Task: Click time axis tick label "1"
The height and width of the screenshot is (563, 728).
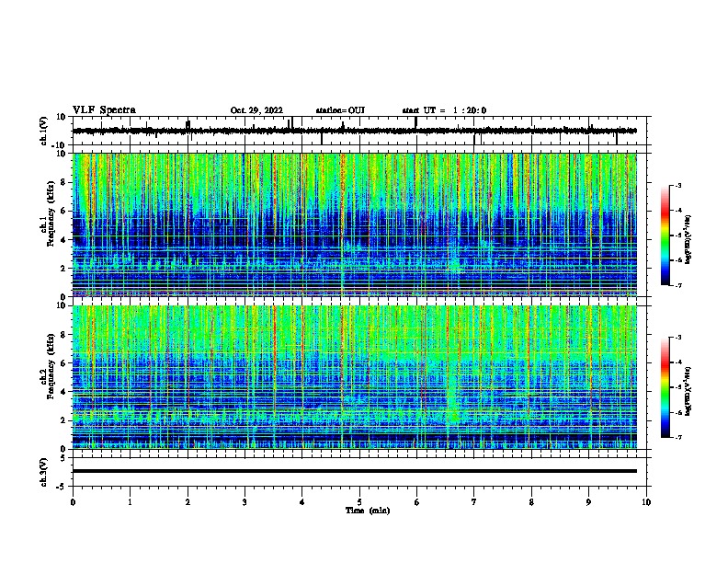Action: tap(130, 501)
